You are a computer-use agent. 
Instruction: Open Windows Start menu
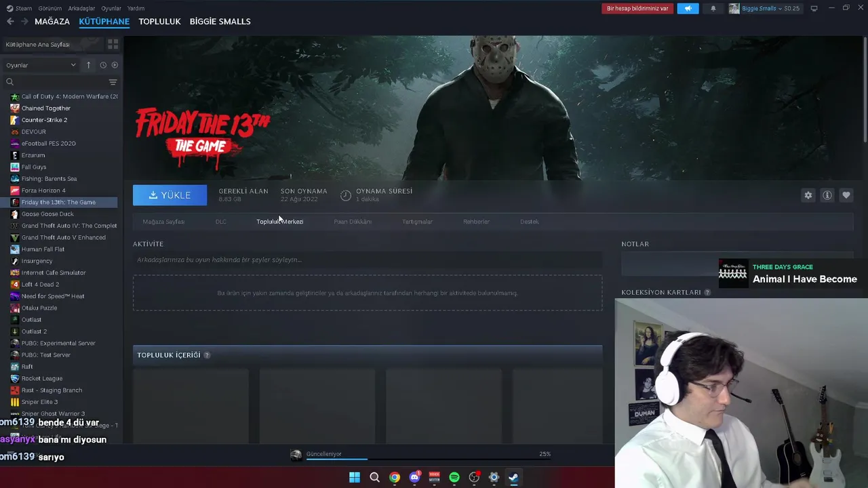coord(355,477)
